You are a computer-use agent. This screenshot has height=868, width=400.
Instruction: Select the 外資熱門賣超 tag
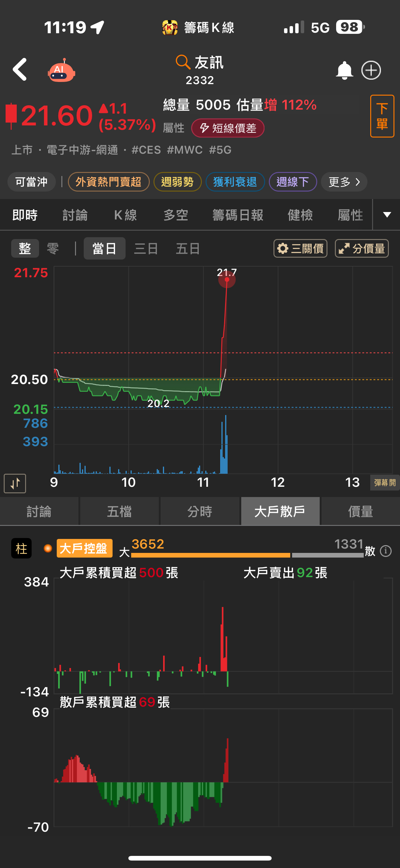click(x=109, y=182)
